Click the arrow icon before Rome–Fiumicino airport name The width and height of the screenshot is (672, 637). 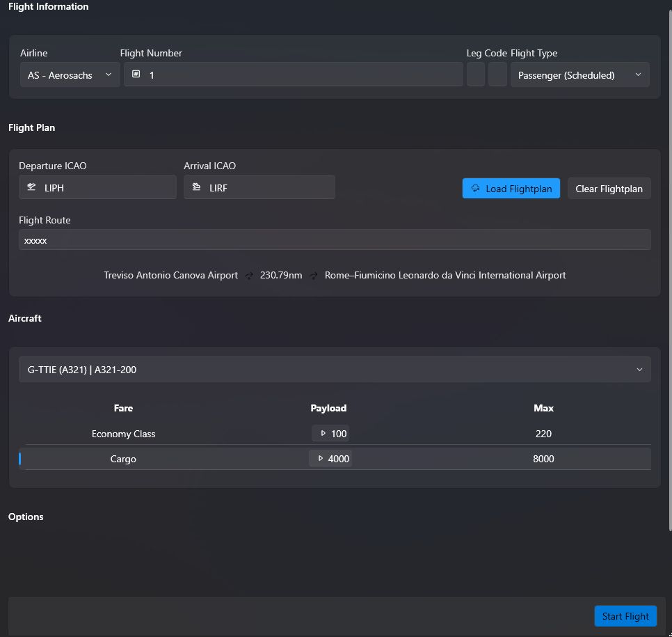pyautogui.click(x=314, y=276)
